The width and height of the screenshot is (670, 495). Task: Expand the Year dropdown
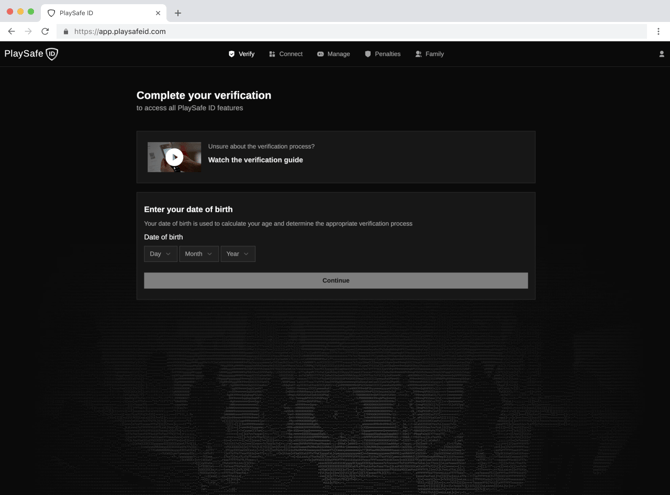[238, 254]
